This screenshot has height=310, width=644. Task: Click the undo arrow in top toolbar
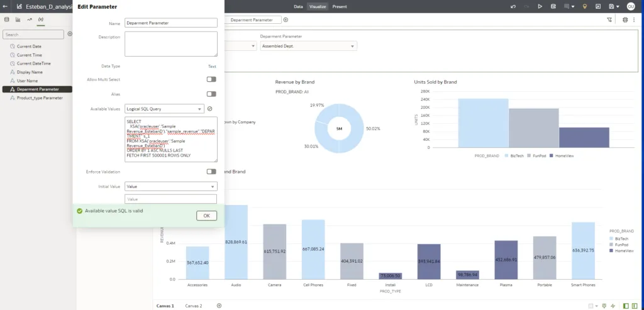click(514, 6)
